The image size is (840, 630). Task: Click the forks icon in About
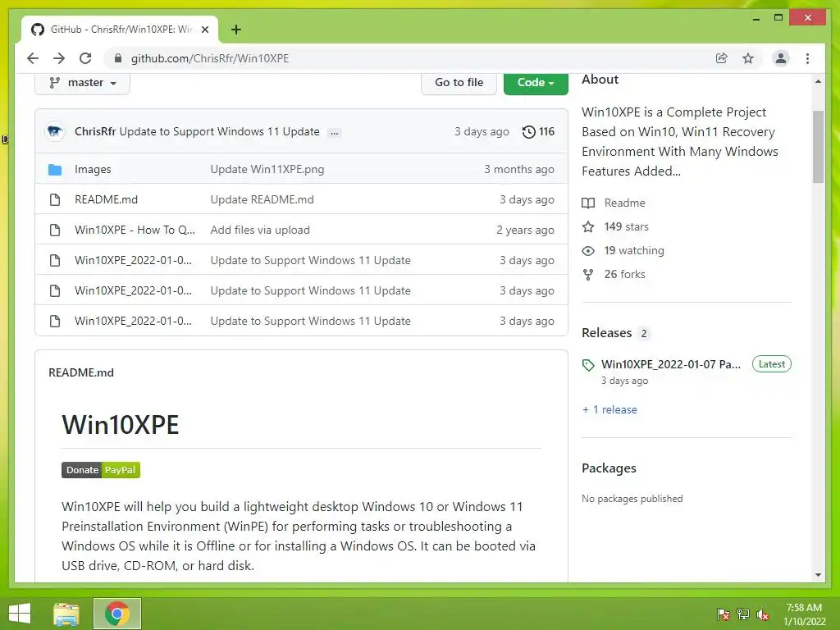(x=588, y=274)
